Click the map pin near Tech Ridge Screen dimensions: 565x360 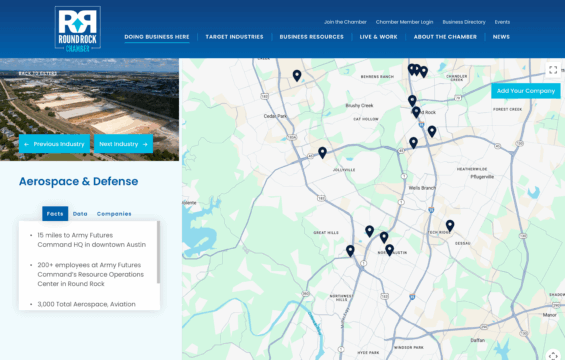(x=450, y=226)
